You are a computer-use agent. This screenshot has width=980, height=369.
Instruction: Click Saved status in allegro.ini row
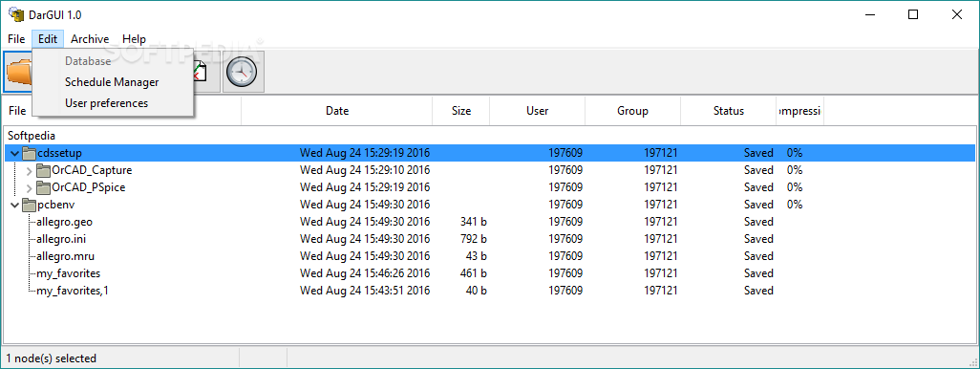coord(758,239)
